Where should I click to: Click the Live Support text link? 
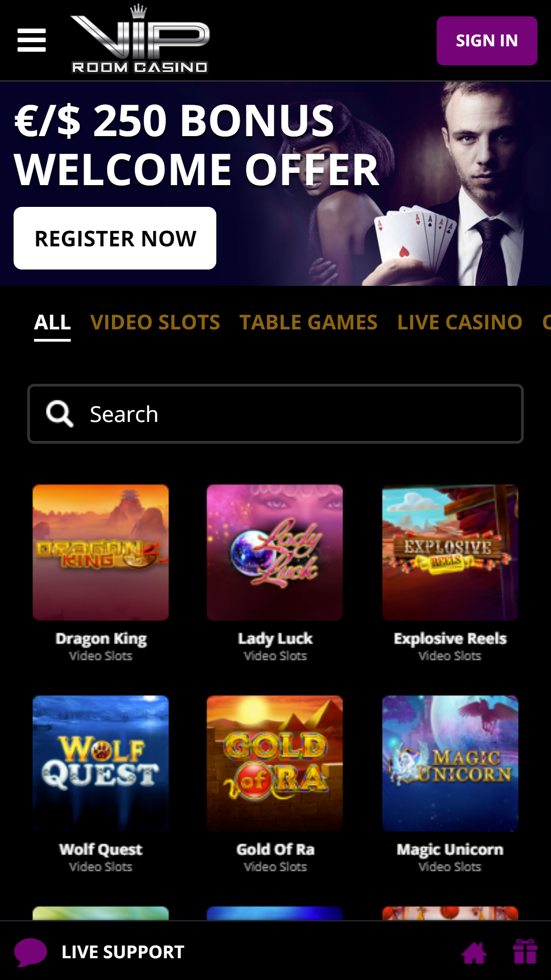click(x=123, y=952)
